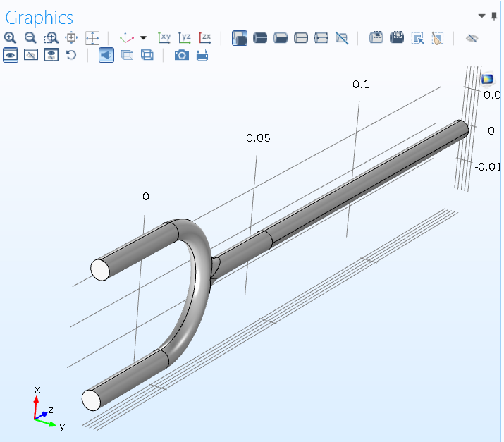
Task: Pin the Graphics window with the pushpin
Action: tap(494, 16)
